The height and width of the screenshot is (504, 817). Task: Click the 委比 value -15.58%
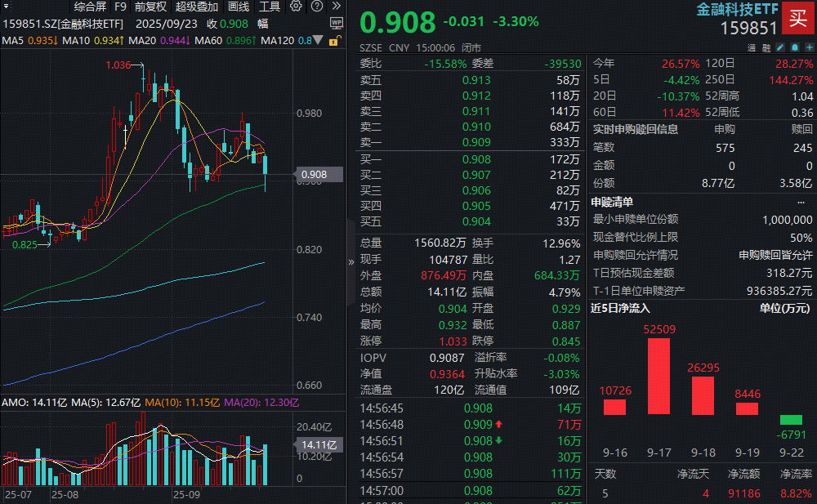coord(445,64)
